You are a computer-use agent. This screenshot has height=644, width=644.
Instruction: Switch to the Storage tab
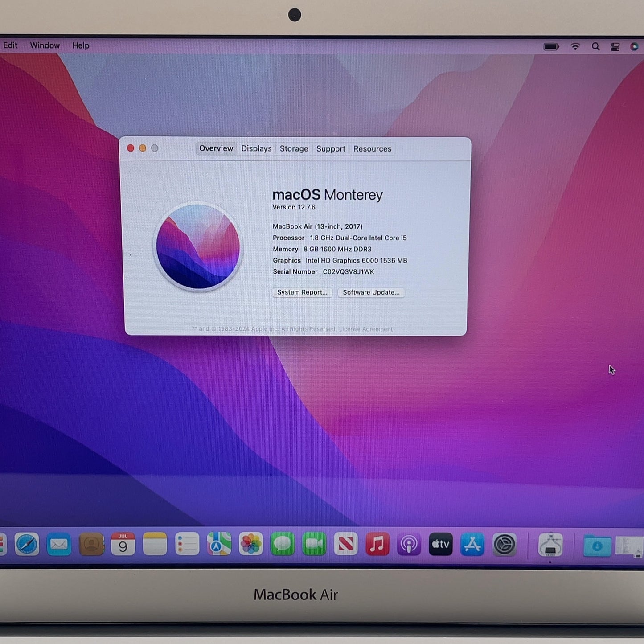[x=294, y=148]
